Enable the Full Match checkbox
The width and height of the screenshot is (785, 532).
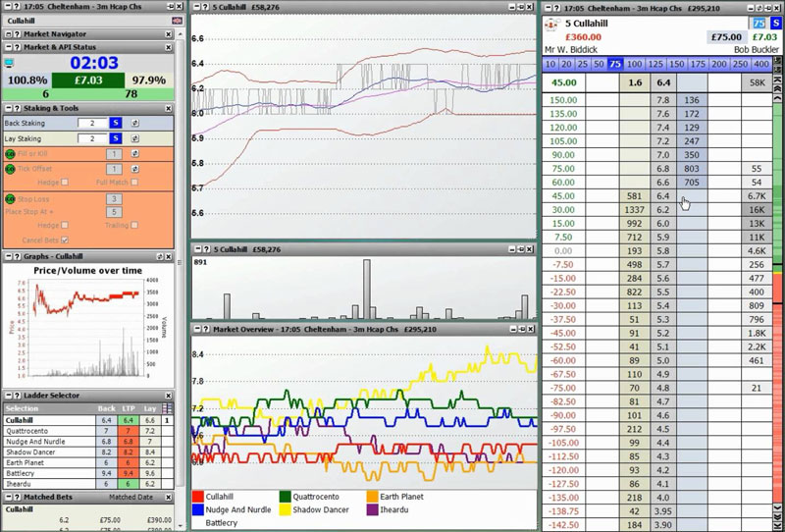134,182
